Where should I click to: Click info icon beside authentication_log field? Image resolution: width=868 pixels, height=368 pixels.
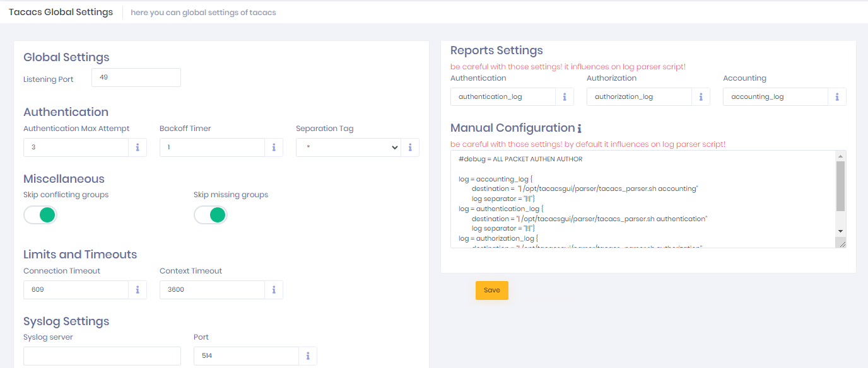click(565, 97)
